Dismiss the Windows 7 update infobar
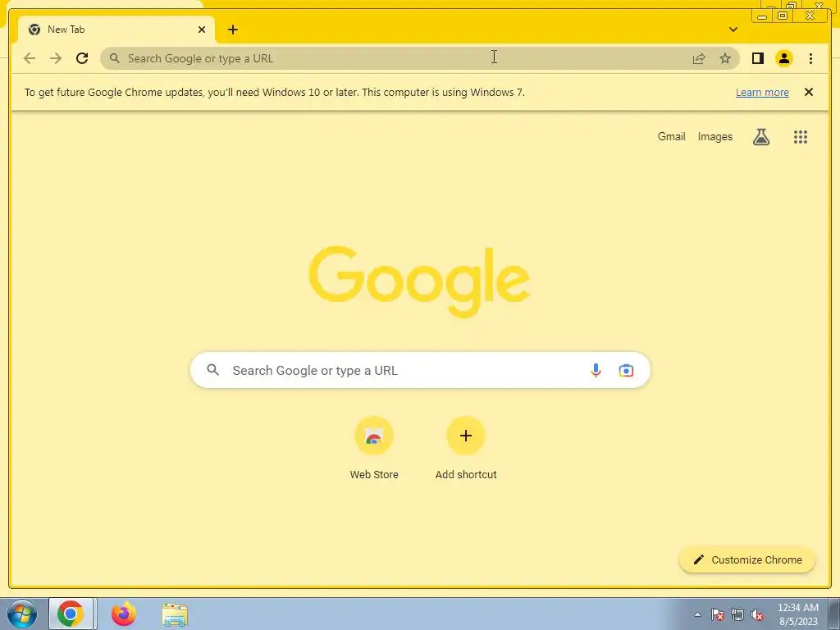 [x=808, y=92]
